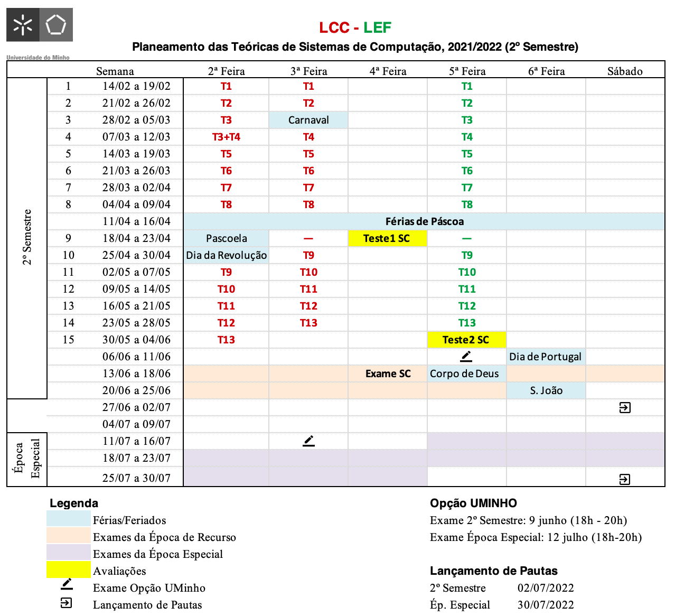The width and height of the screenshot is (675, 616).
Task: Click the pentagon logo at the top
Action: click(57, 25)
